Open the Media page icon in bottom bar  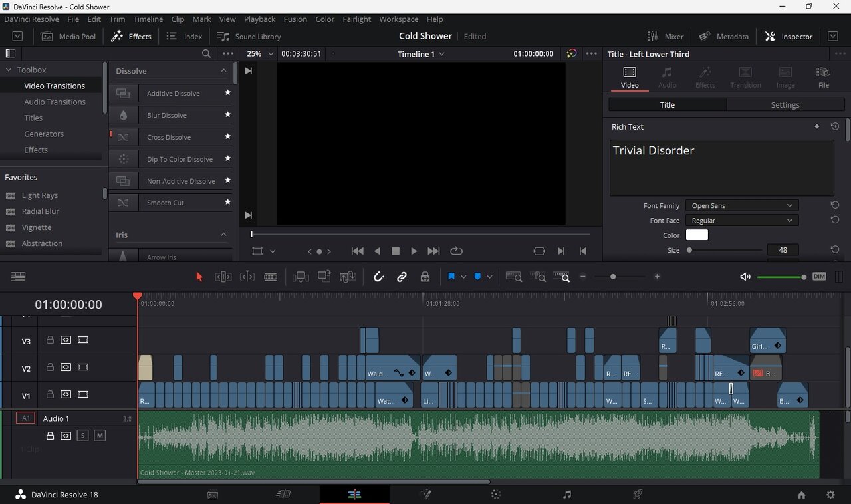pyautogui.click(x=213, y=495)
